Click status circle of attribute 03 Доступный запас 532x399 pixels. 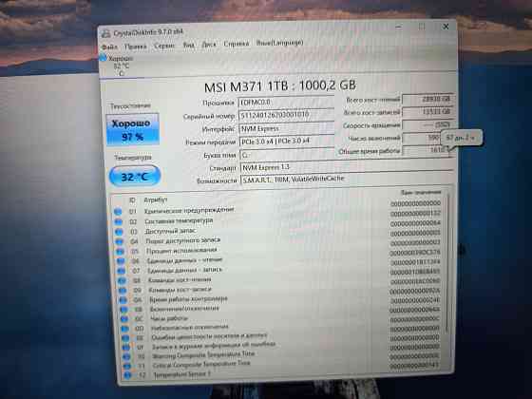click(x=119, y=232)
